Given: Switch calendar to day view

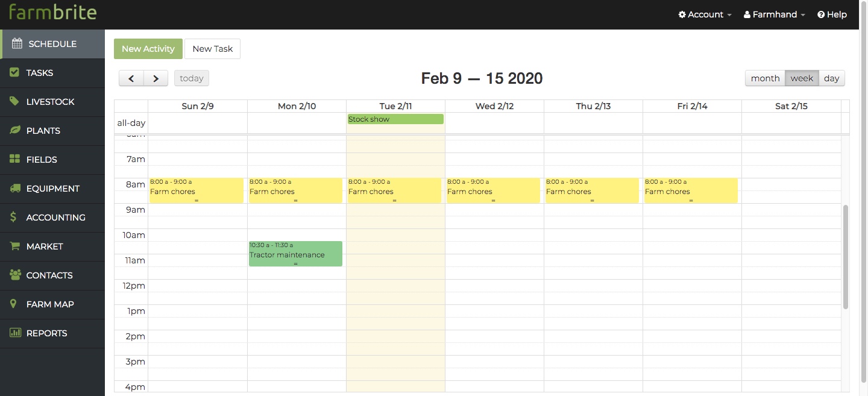Looking at the screenshot, I should [x=831, y=78].
